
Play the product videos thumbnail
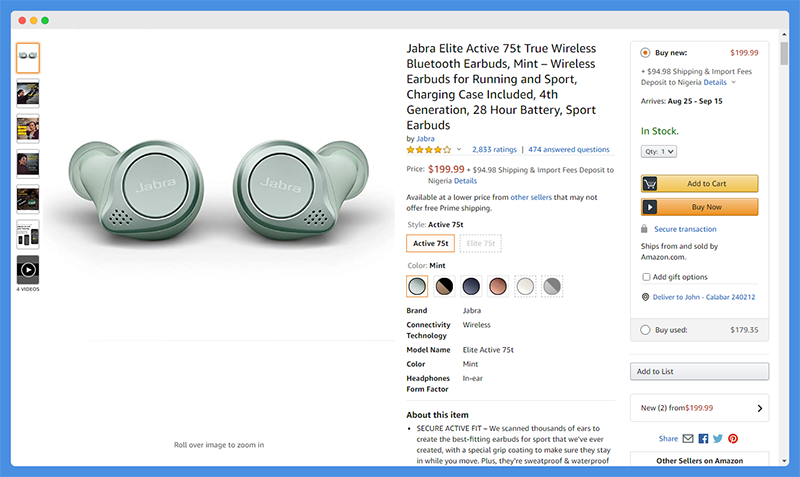(28, 269)
